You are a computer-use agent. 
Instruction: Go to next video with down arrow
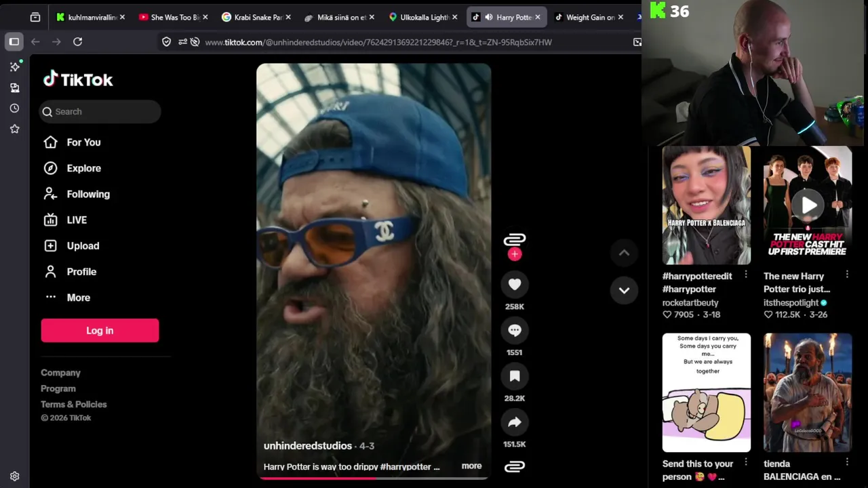click(624, 290)
